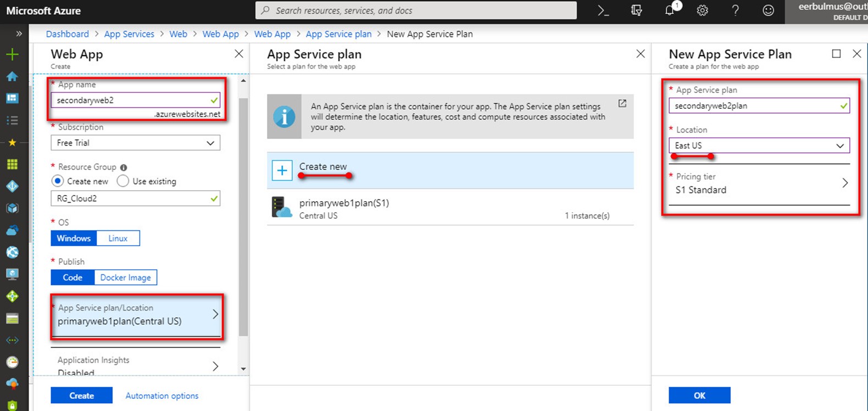Expand the left sidebar with double chevron

[19, 34]
